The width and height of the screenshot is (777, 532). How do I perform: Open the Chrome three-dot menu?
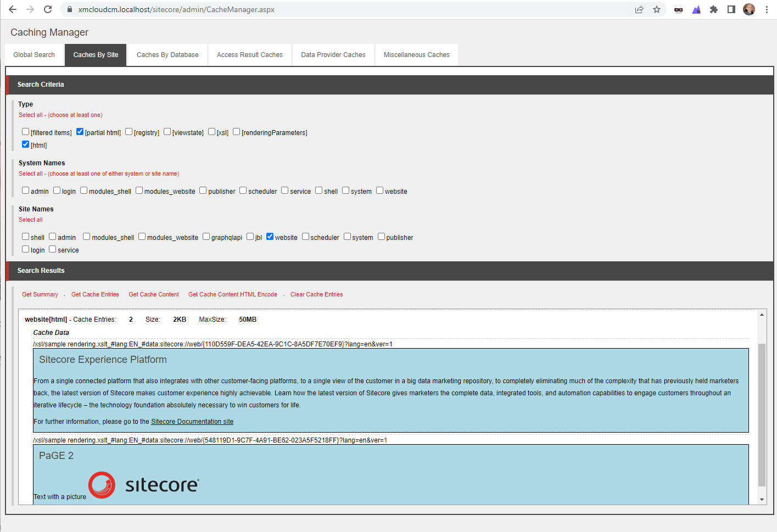767,9
